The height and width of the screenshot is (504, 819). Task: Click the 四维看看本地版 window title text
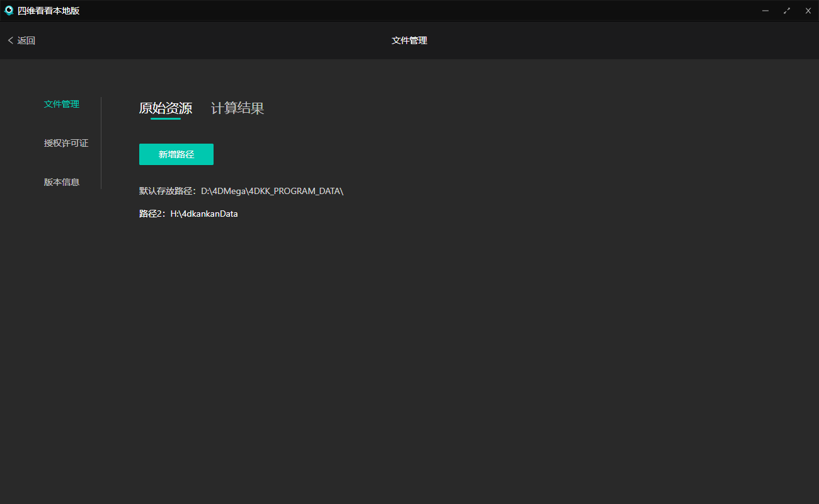(49, 11)
